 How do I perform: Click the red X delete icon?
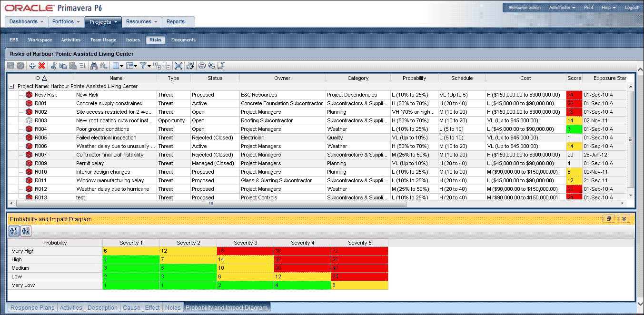click(42, 66)
